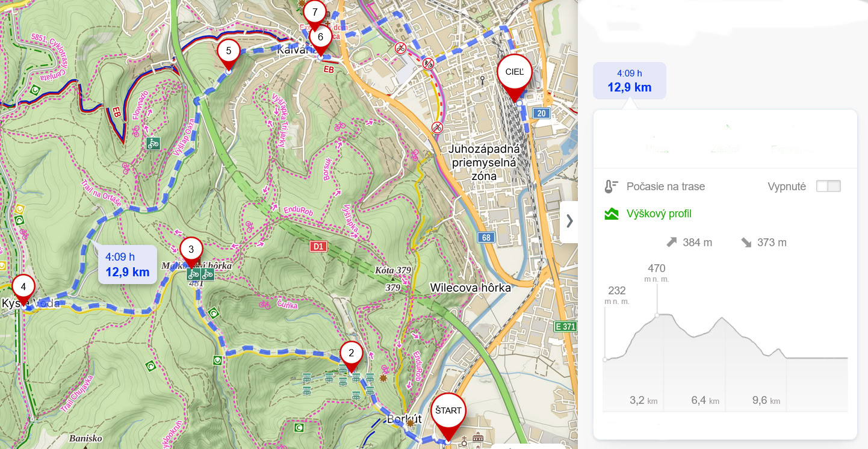
Task: Click the green Výškový profil chart icon
Action: point(612,214)
